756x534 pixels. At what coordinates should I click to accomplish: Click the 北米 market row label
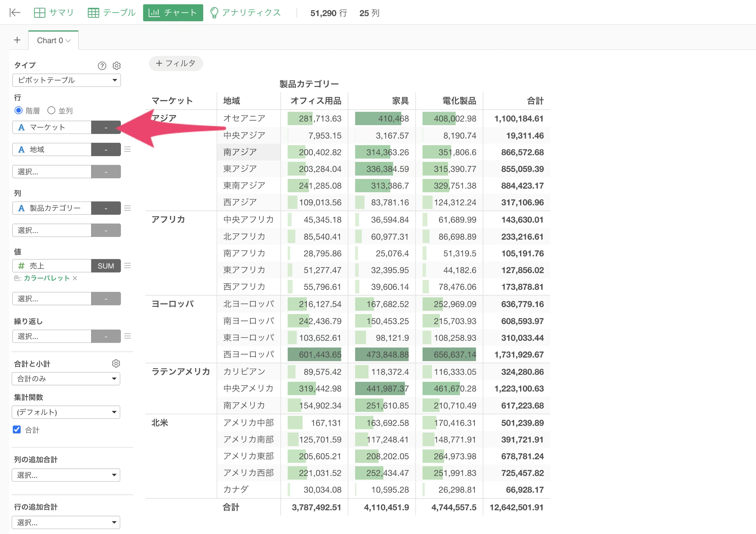pos(160,423)
